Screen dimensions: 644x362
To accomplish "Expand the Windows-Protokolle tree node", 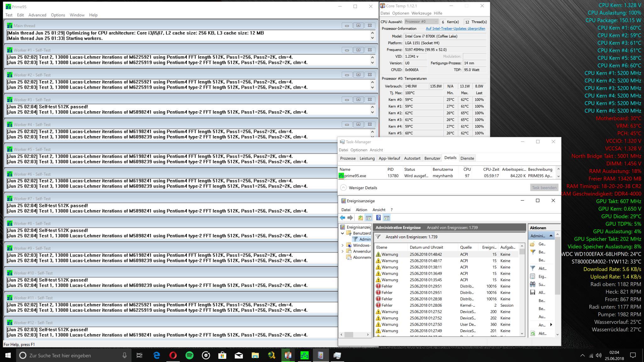I will point(342,245).
